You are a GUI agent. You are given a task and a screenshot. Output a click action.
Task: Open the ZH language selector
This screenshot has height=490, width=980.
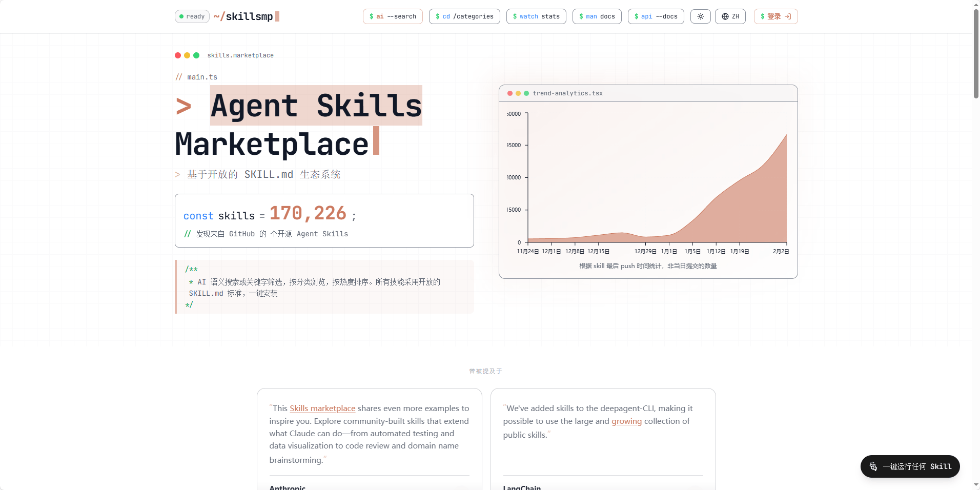[730, 16]
